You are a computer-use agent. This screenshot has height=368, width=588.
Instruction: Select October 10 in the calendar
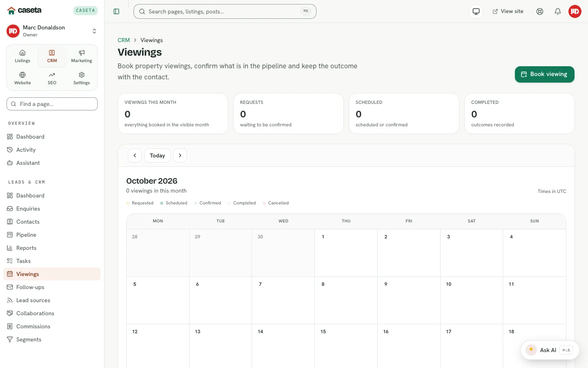point(472,300)
